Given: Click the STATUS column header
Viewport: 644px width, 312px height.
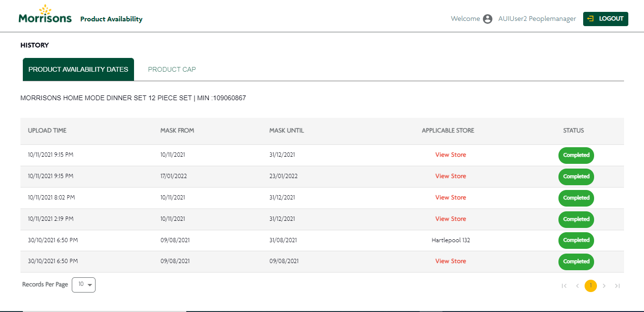Looking at the screenshot, I should (x=574, y=131).
